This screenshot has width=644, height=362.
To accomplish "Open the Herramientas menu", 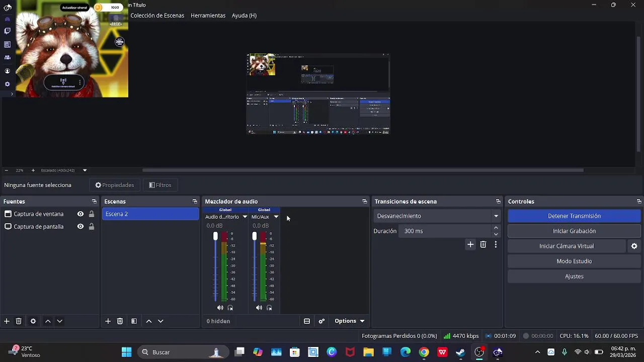I will pos(208,16).
